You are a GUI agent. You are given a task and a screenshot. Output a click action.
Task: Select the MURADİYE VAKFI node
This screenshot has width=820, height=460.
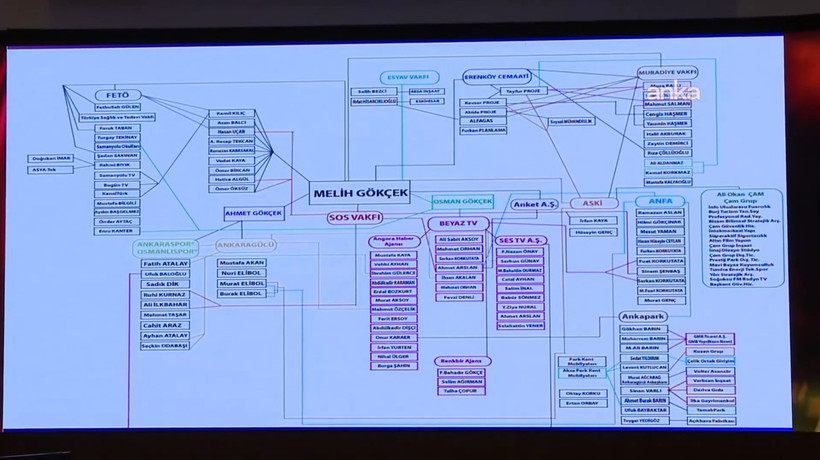coord(668,72)
